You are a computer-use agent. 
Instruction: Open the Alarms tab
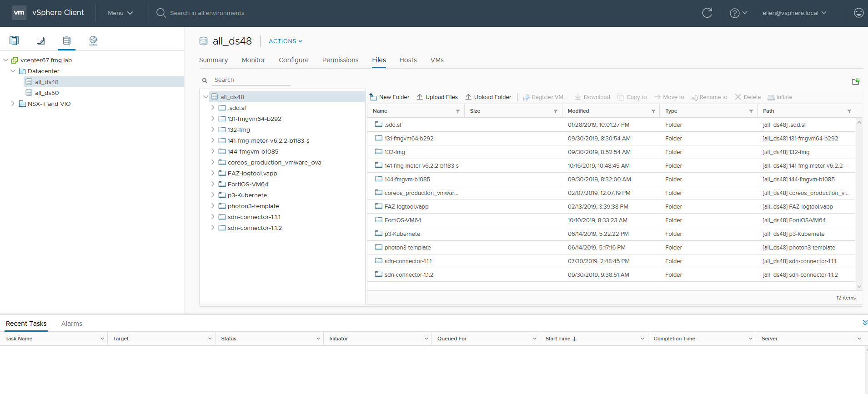[72, 324]
